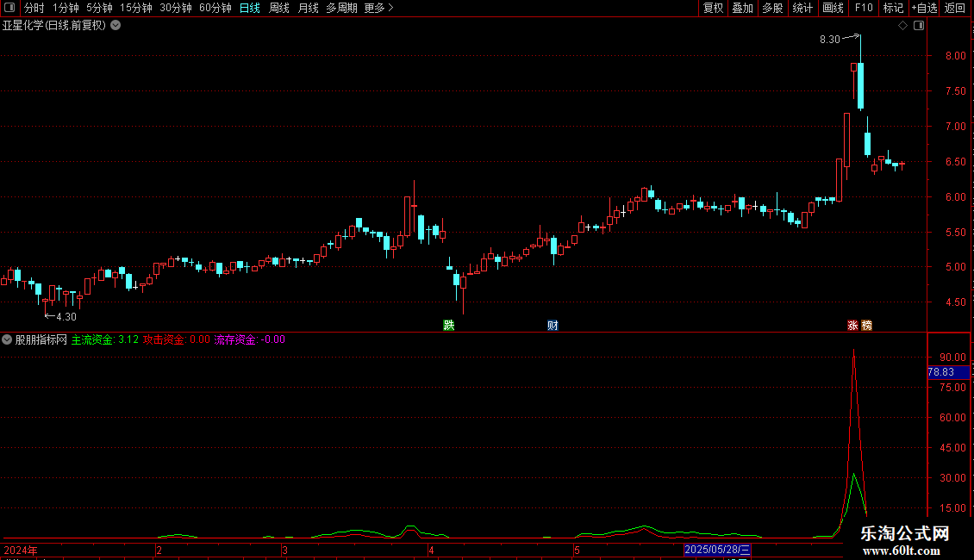Image resolution: width=974 pixels, height=560 pixels.
Task: Open the 统计 statistics button
Action: pyautogui.click(x=802, y=8)
